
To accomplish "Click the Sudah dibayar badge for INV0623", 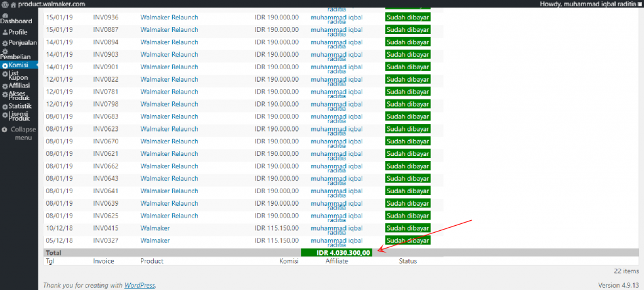I will click(x=408, y=129).
